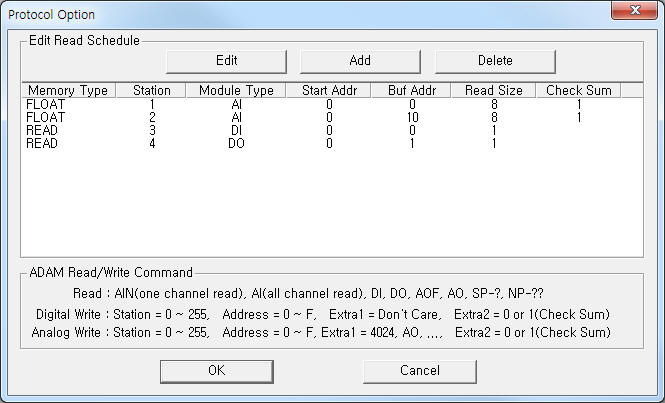Click the Add button
Screen dimensions: 665x403
click(x=360, y=61)
